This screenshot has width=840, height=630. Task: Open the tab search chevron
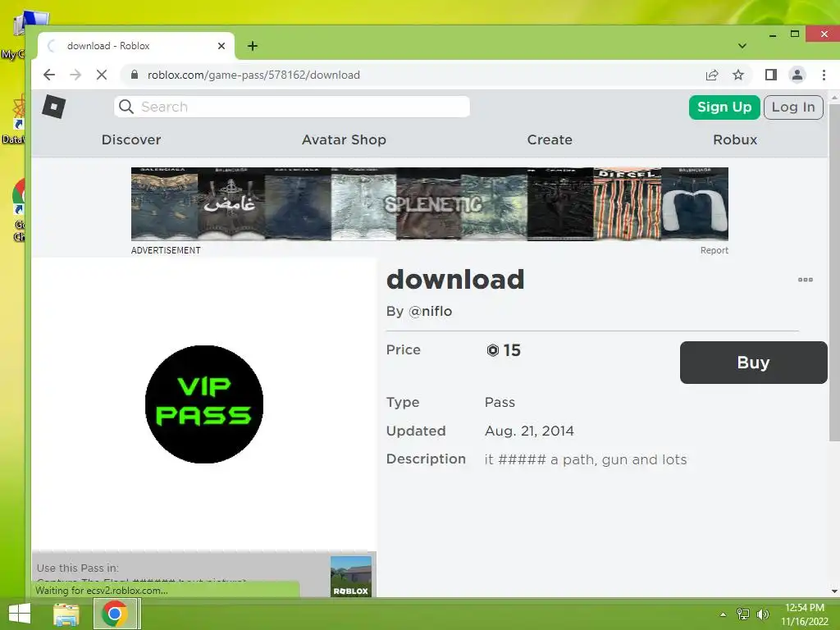tap(742, 46)
